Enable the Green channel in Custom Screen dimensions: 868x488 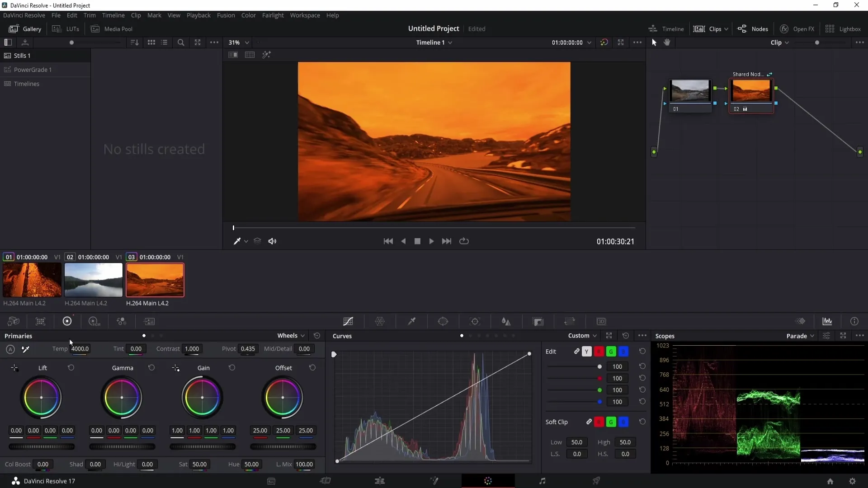(610, 351)
